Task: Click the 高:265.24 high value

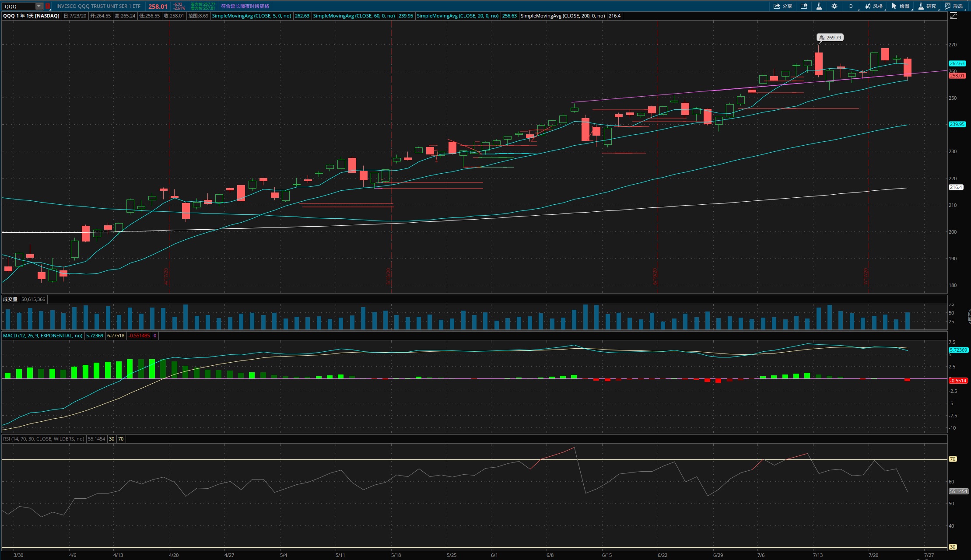Action: pyautogui.click(x=125, y=16)
